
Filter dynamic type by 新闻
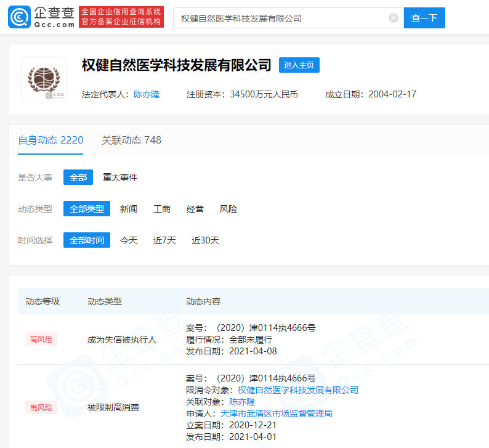pyautogui.click(x=129, y=209)
